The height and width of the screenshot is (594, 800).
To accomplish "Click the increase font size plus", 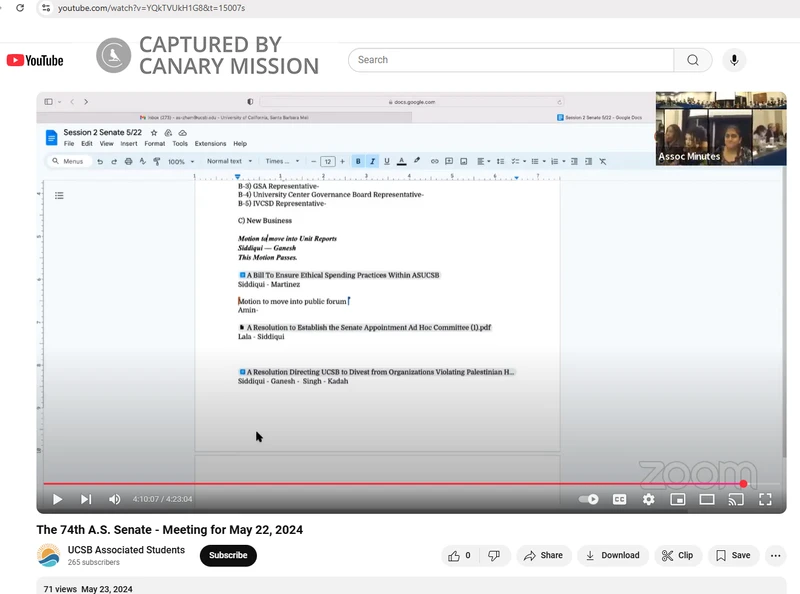I will click(342, 161).
